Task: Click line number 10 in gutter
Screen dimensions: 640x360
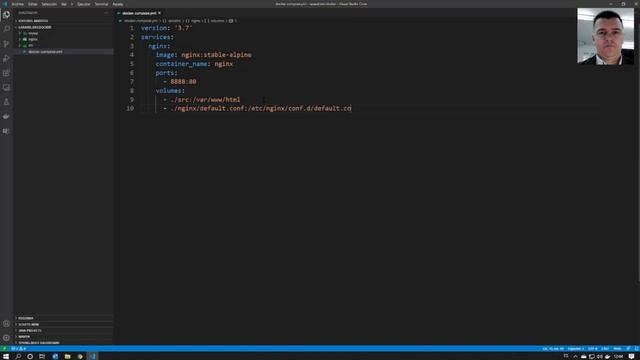Action: pos(130,109)
